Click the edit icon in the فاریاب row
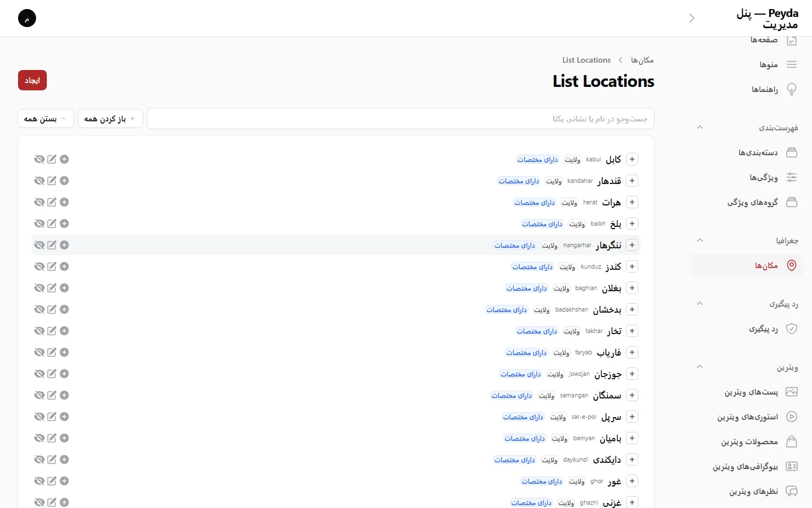Viewport: 812px width, 508px height. coord(52,352)
